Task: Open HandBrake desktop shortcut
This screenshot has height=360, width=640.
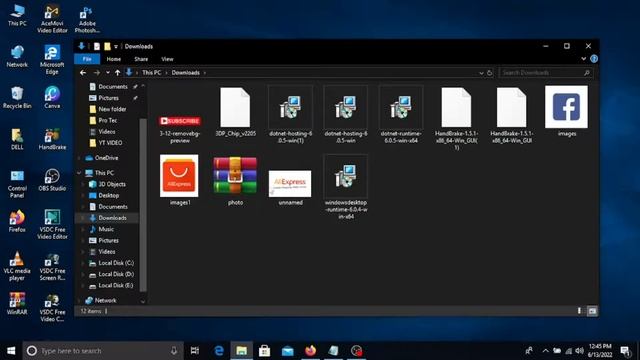Action: (52, 139)
